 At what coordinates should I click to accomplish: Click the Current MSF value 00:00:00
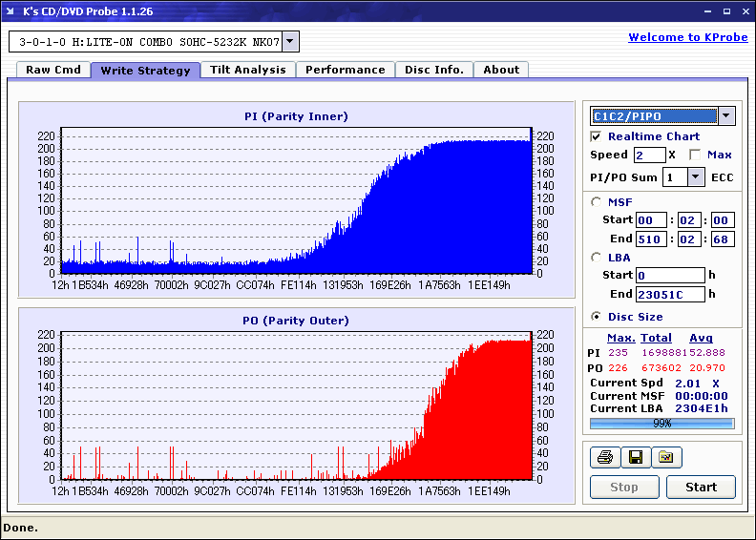click(x=701, y=396)
